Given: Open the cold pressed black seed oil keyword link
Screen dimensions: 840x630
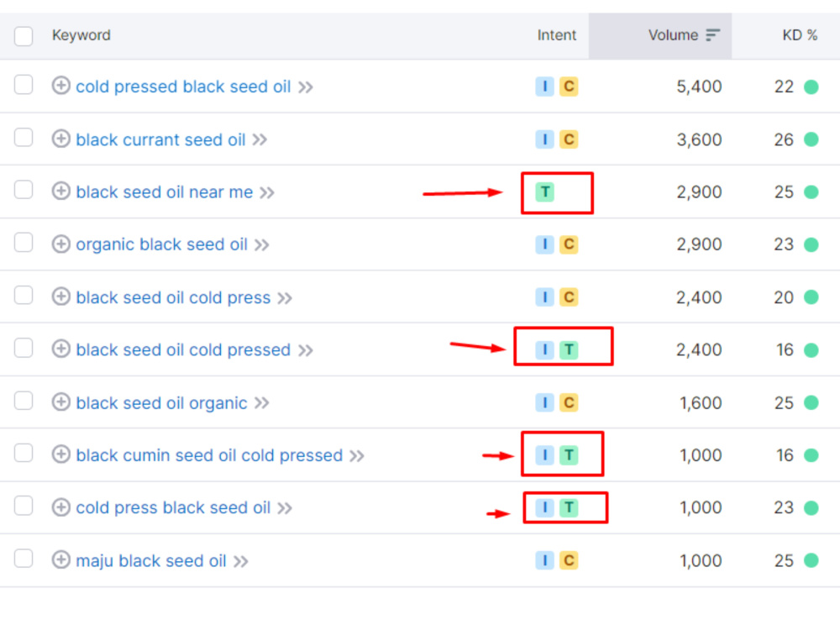Looking at the screenshot, I should (183, 87).
